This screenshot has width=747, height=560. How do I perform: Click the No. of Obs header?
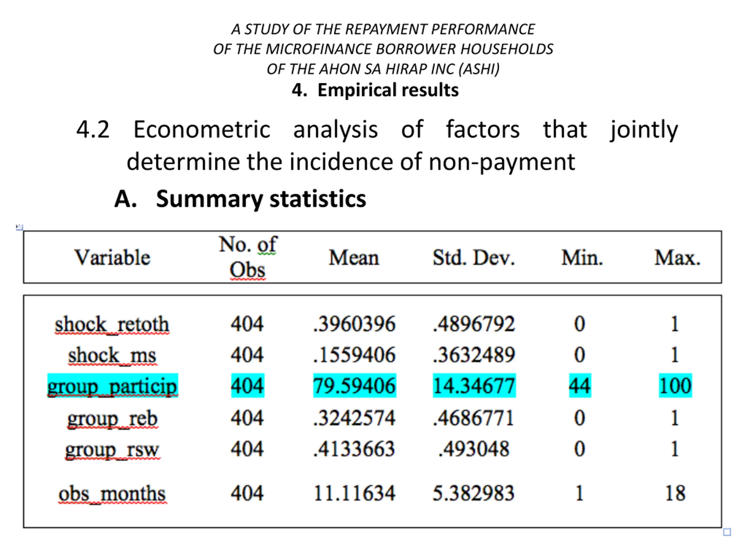pos(248,257)
